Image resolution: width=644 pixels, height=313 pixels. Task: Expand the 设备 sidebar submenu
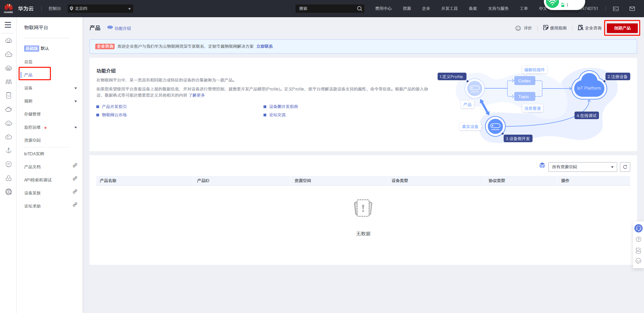click(76, 88)
